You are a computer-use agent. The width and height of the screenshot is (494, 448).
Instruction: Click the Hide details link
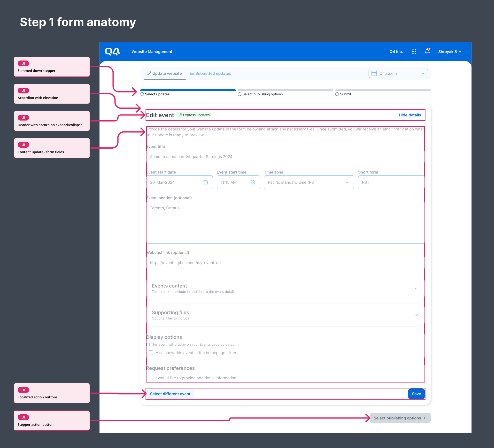click(409, 115)
